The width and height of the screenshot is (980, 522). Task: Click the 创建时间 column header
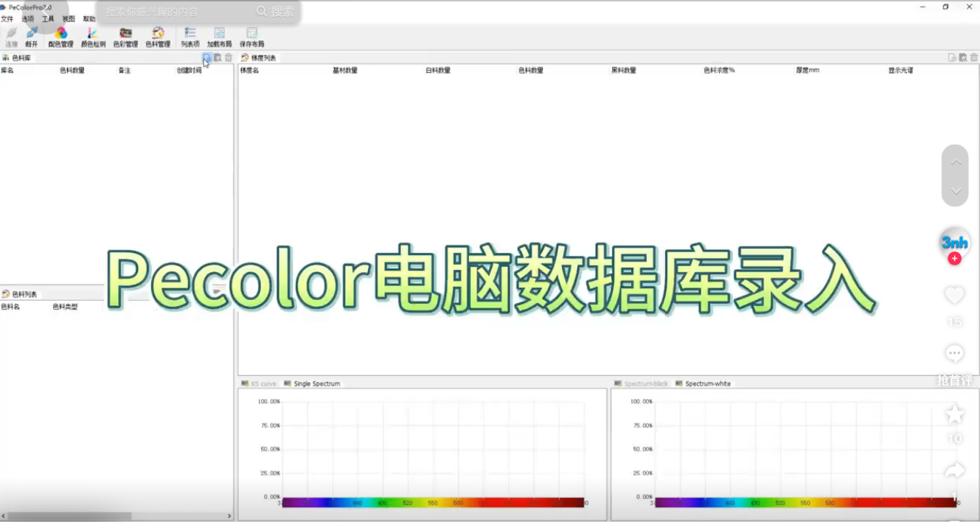[x=189, y=71]
